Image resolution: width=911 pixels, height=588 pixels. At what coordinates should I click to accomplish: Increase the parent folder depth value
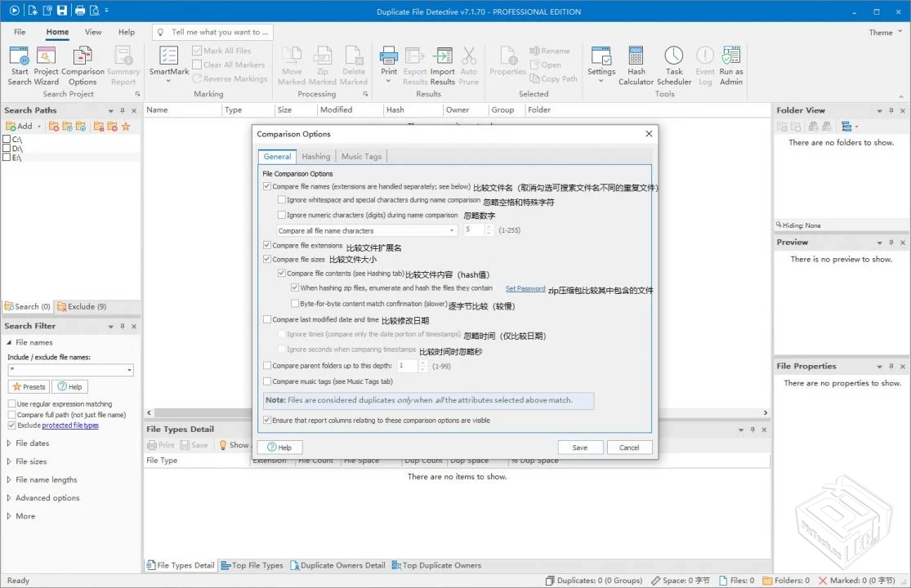point(421,364)
